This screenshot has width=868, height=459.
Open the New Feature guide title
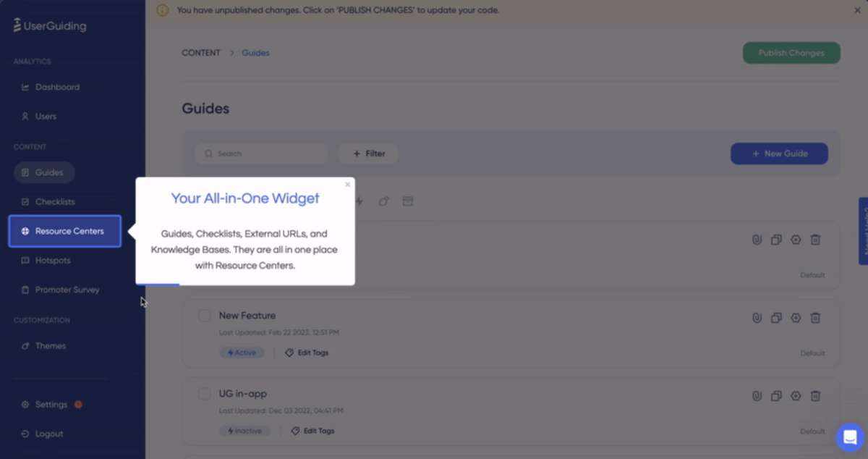click(247, 316)
